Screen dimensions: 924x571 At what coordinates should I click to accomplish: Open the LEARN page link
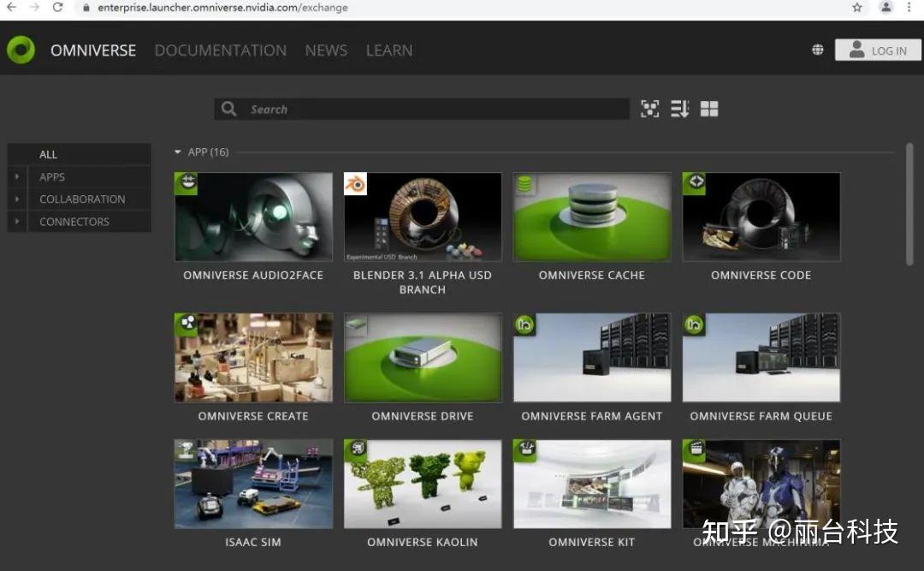[x=388, y=51]
